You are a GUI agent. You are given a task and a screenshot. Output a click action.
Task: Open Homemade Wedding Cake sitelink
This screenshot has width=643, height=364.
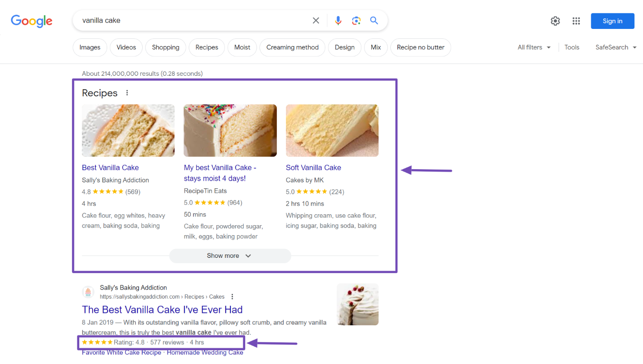(205, 353)
